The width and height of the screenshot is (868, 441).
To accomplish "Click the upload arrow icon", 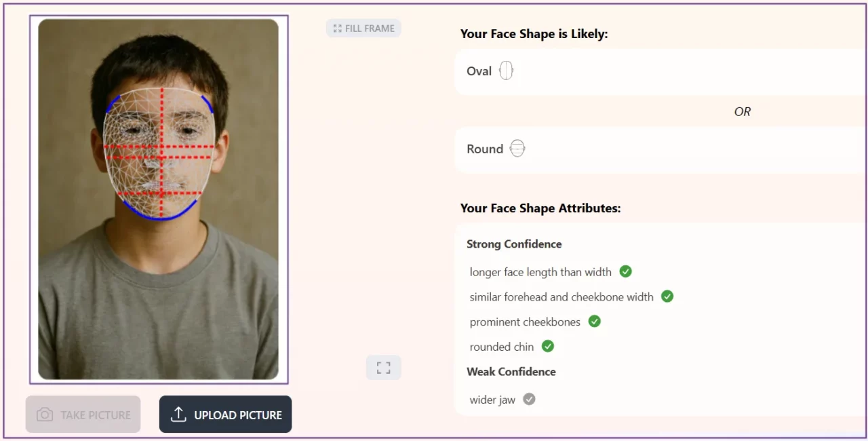I will [178, 415].
